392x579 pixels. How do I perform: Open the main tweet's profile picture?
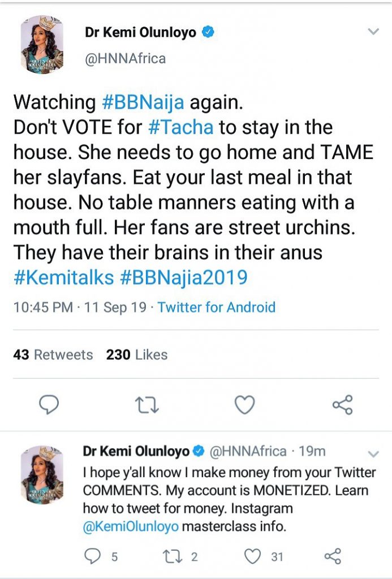(x=42, y=45)
